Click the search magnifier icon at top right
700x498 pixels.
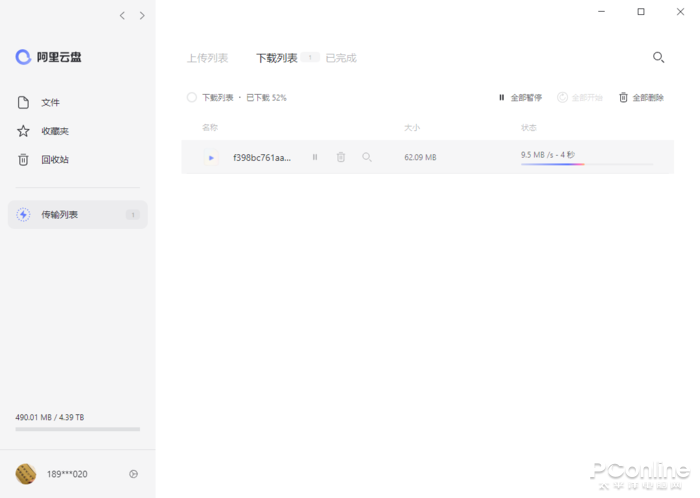click(x=658, y=58)
